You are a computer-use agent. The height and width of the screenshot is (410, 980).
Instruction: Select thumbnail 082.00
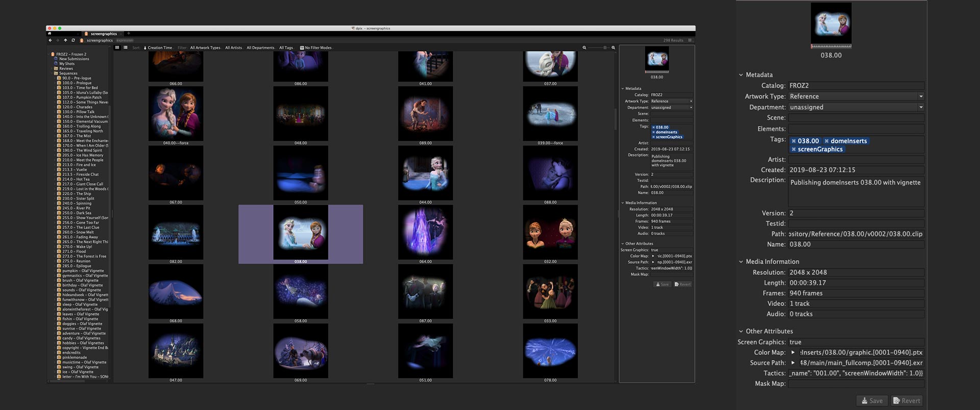(176, 232)
